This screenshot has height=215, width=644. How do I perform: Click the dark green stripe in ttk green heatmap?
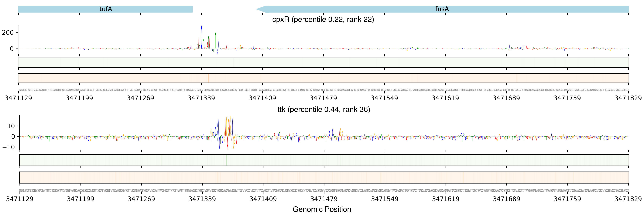point(226,160)
